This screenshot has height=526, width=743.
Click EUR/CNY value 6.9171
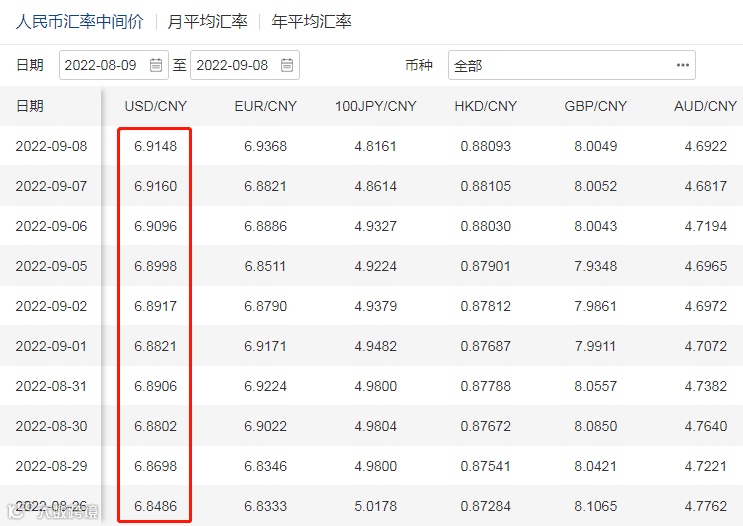[x=265, y=346]
